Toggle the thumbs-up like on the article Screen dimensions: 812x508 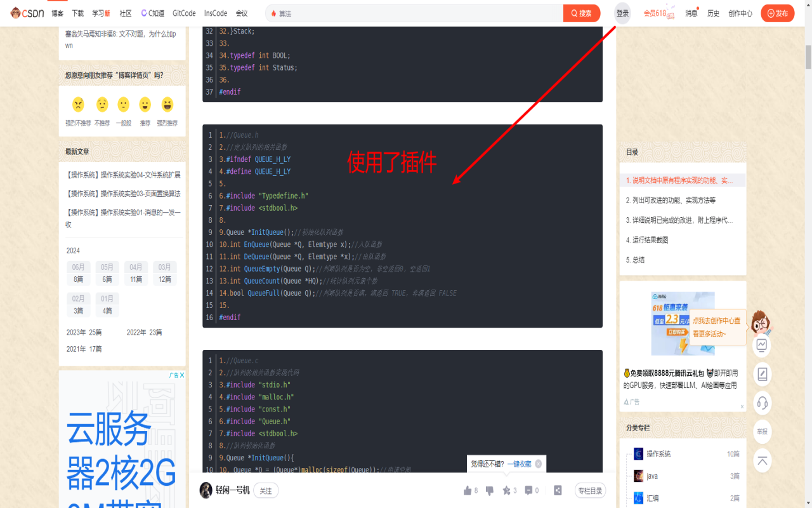coord(468,490)
